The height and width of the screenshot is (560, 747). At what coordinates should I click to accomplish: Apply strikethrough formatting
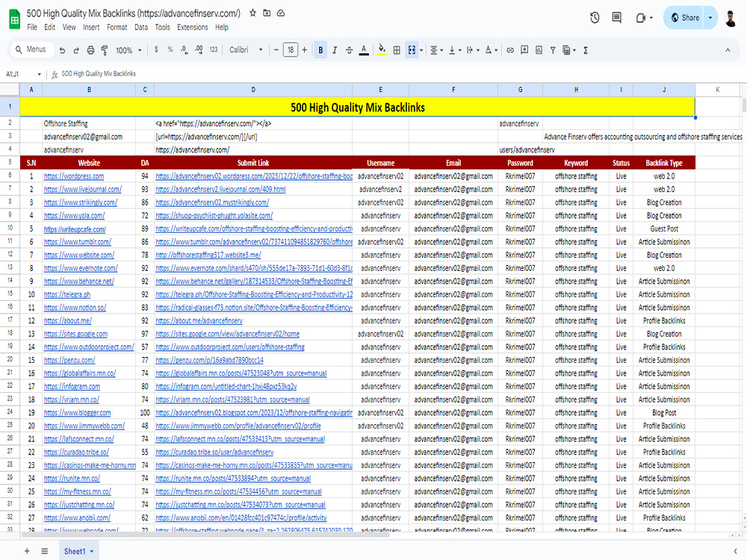coord(349,50)
